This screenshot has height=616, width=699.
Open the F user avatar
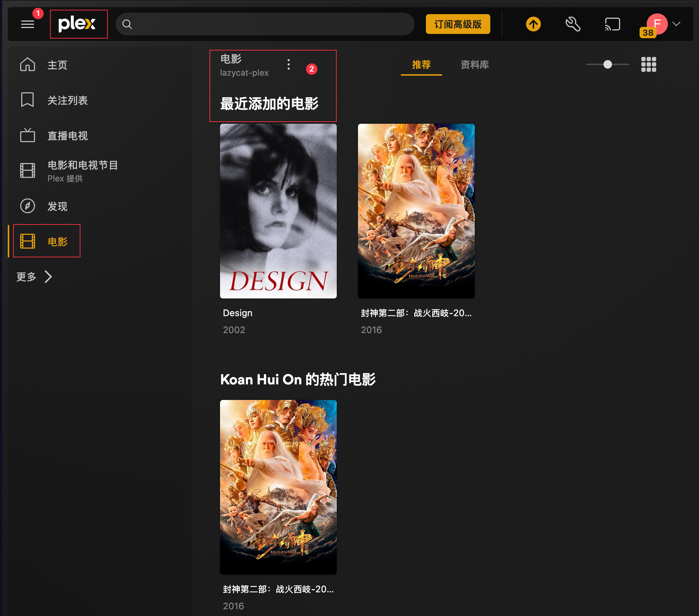pos(657,24)
